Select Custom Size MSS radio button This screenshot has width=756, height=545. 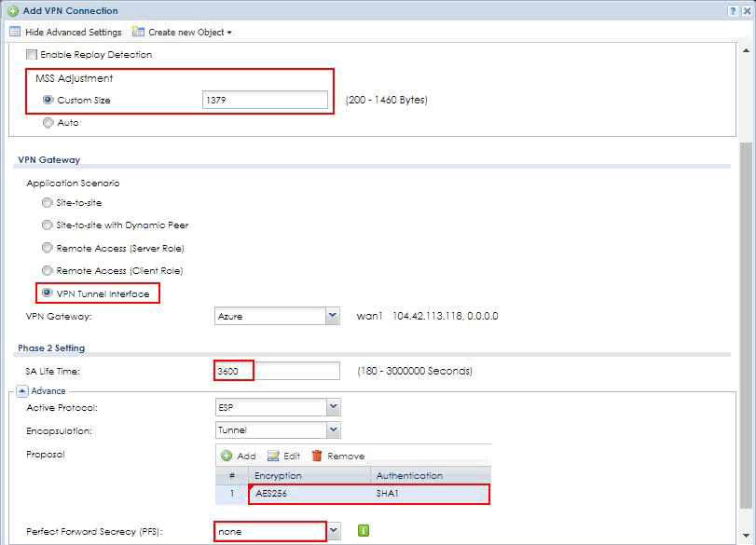pos(48,100)
